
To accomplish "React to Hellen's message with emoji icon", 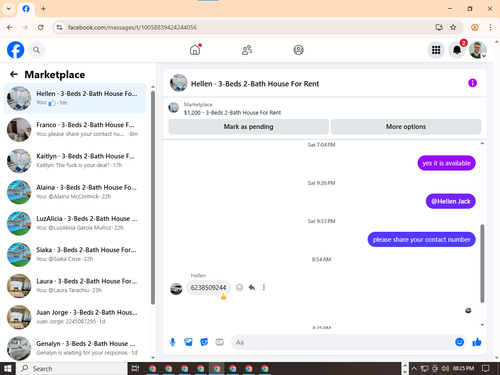I will (239, 287).
